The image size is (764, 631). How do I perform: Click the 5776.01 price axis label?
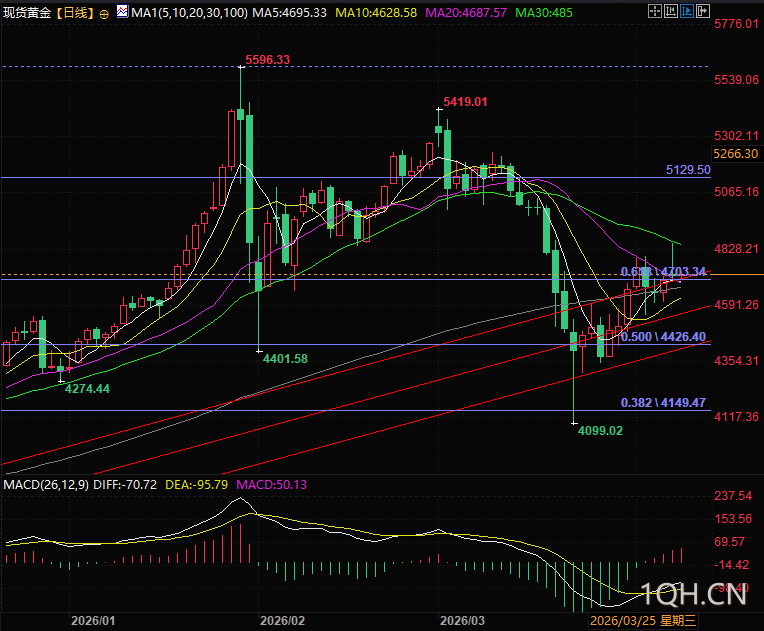coord(736,23)
